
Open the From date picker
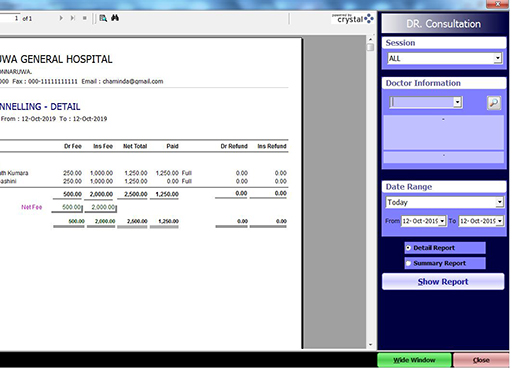coord(442,221)
